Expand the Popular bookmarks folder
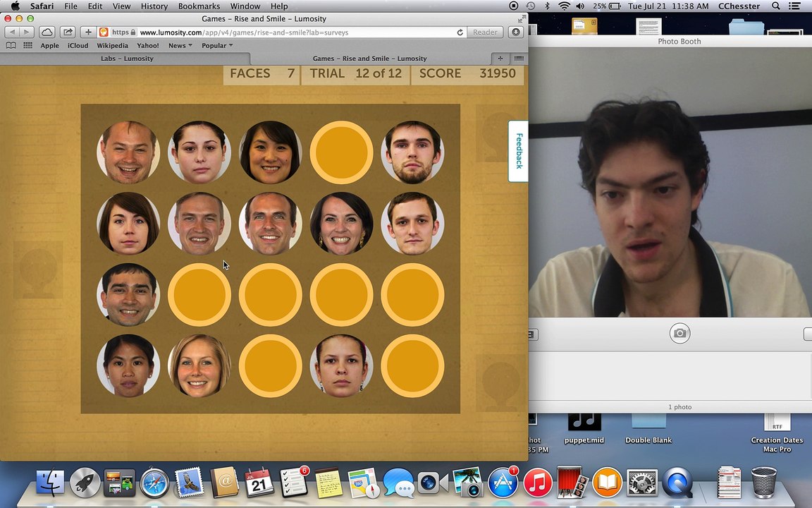This screenshot has height=508, width=812. click(x=217, y=46)
